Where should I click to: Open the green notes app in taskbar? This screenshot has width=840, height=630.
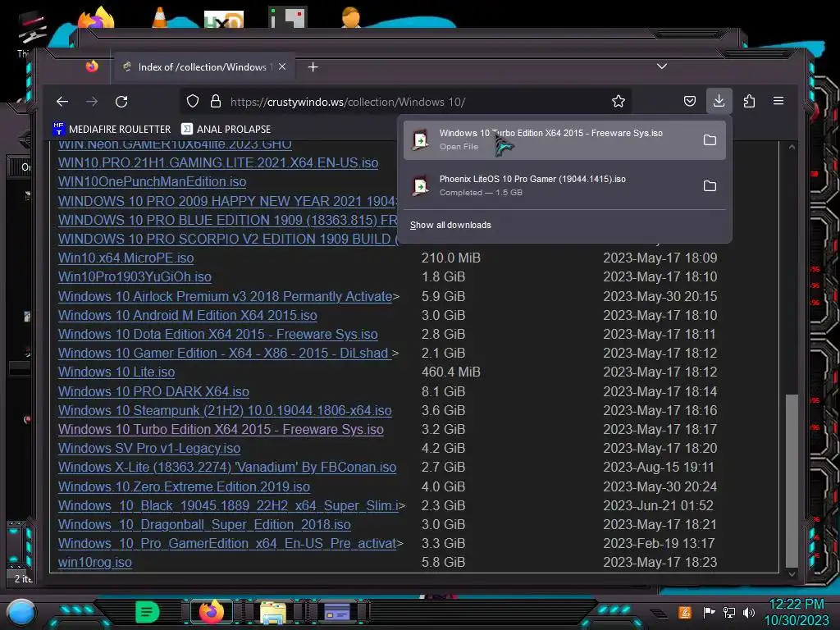coord(147,612)
